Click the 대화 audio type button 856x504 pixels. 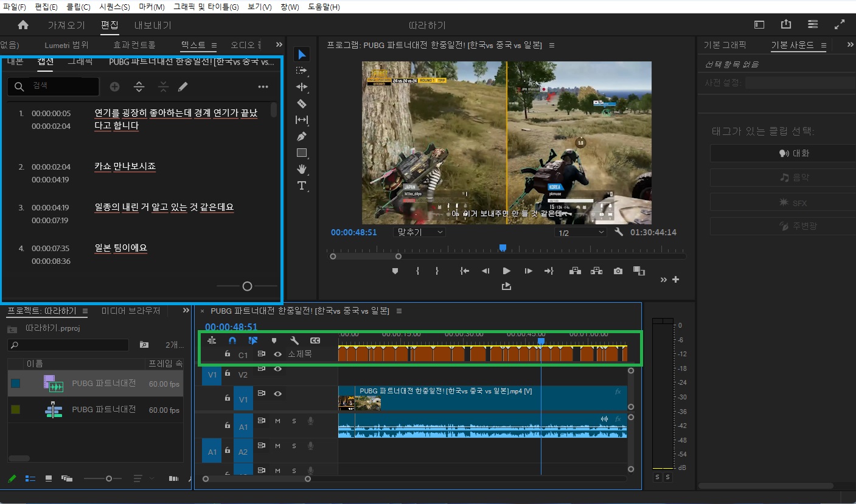coord(782,153)
